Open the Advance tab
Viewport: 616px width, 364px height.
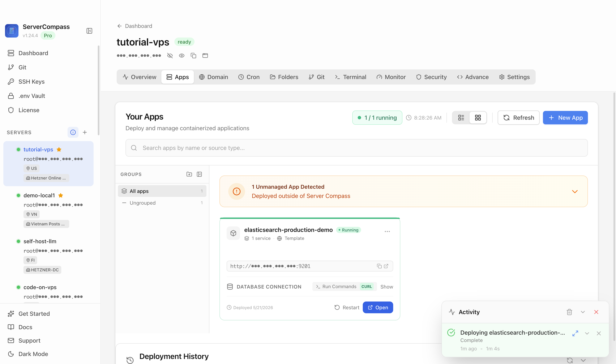click(473, 77)
